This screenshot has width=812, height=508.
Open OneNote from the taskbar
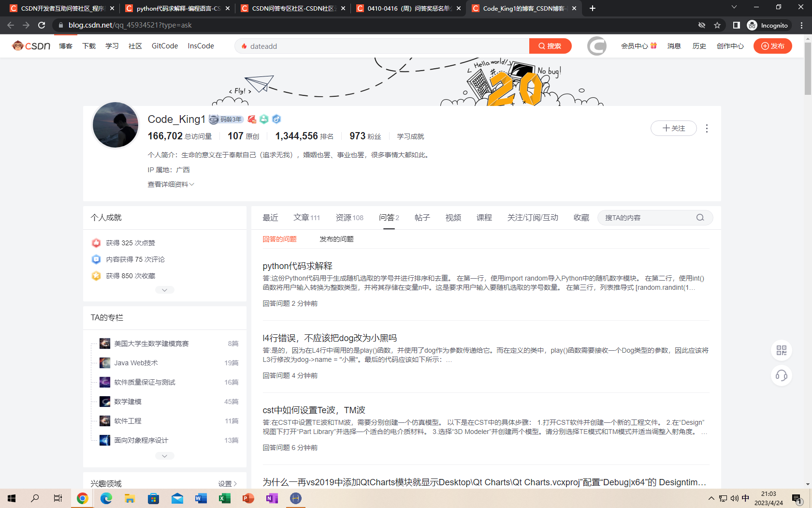pos(272,498)
